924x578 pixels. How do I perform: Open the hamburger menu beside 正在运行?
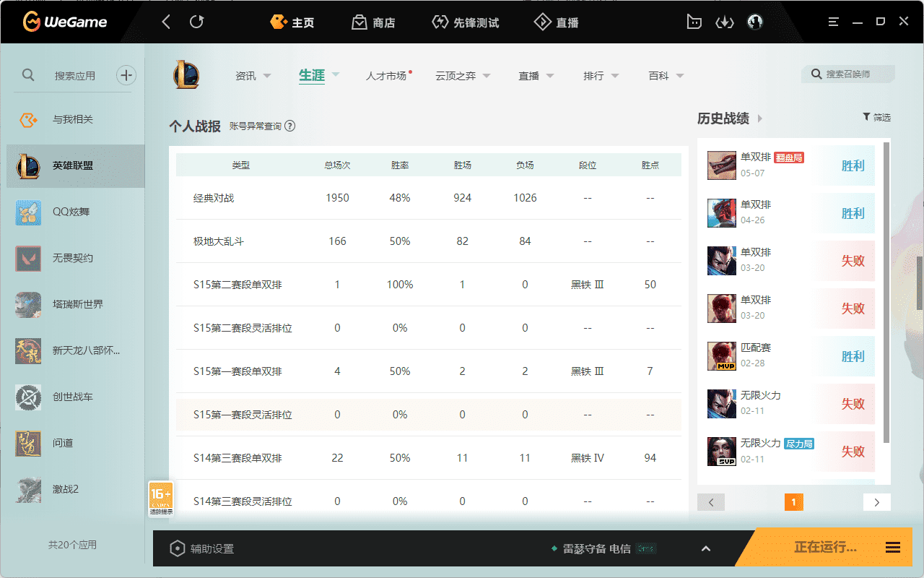tap(893, 548)
